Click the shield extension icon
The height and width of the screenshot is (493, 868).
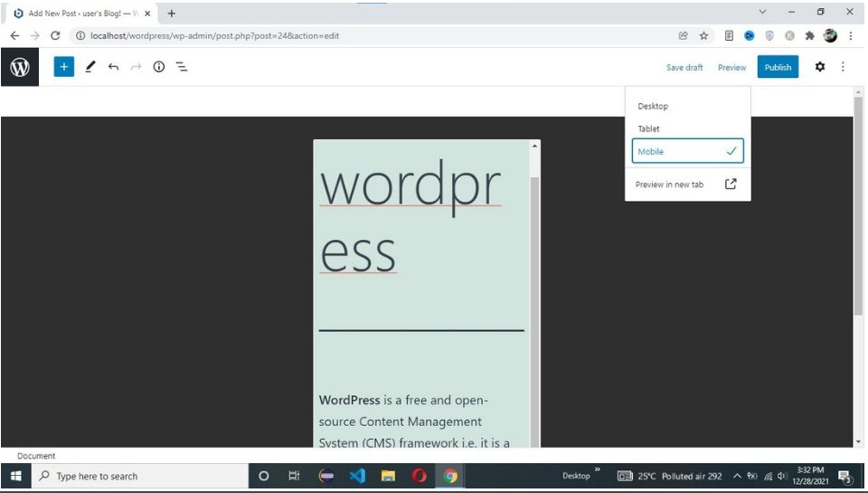coord(769,35)
